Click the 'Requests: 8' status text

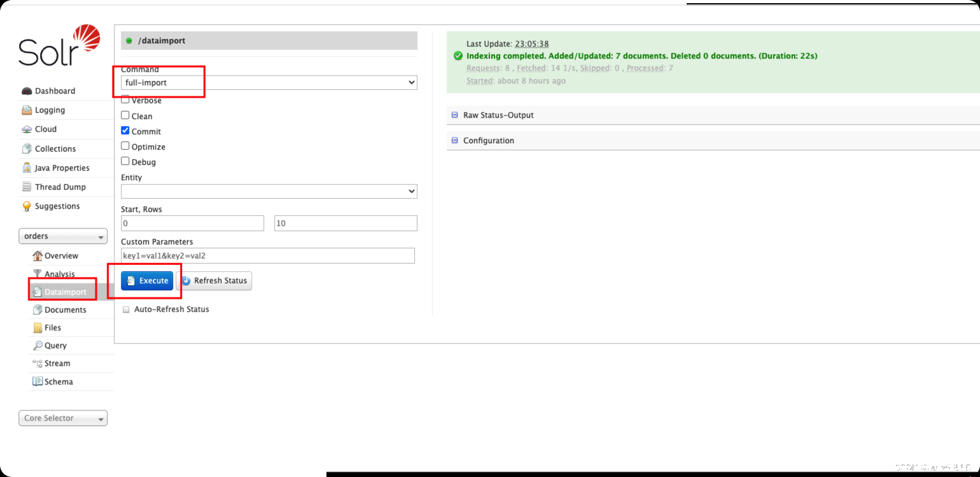(488, 68)
